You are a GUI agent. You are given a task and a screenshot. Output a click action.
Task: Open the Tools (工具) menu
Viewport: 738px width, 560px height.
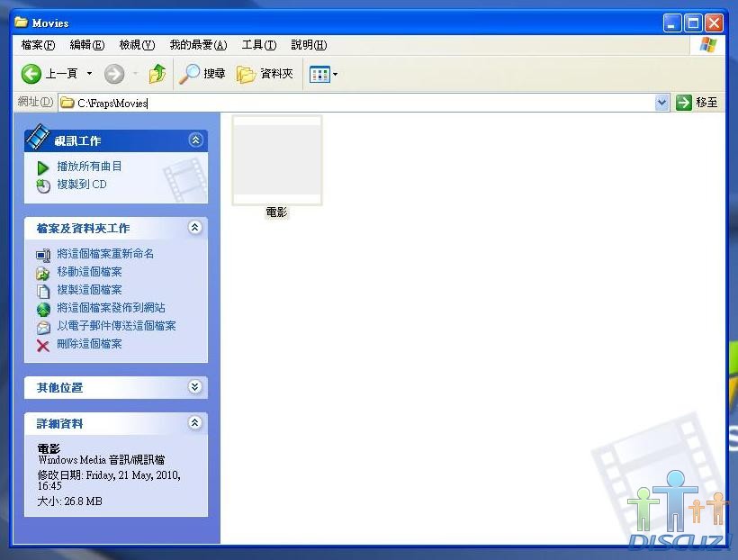coord(258,45)
